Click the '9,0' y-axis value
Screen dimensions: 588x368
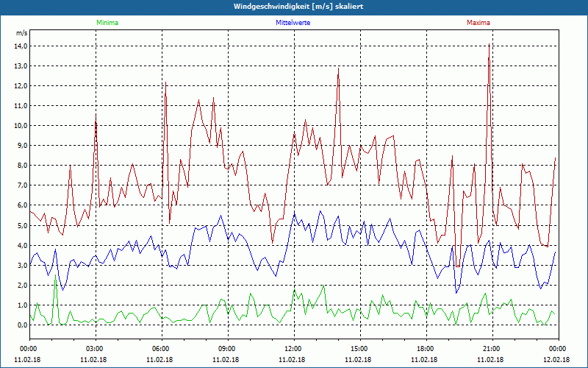22,146
